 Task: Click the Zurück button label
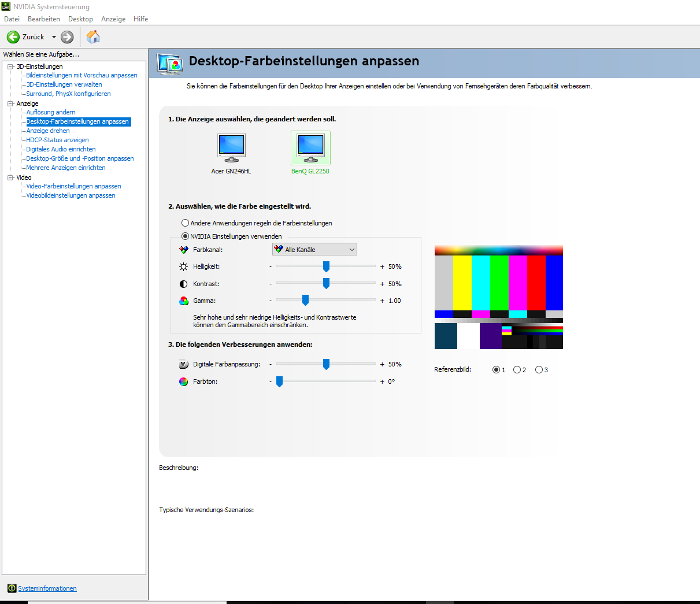[34, 37]
